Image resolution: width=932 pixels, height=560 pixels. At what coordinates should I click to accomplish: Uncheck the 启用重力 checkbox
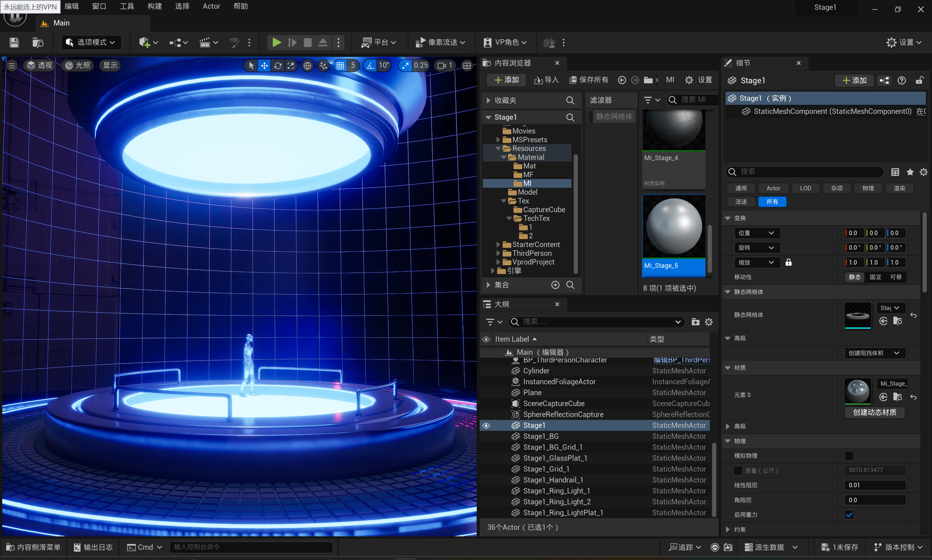(849, 515)
